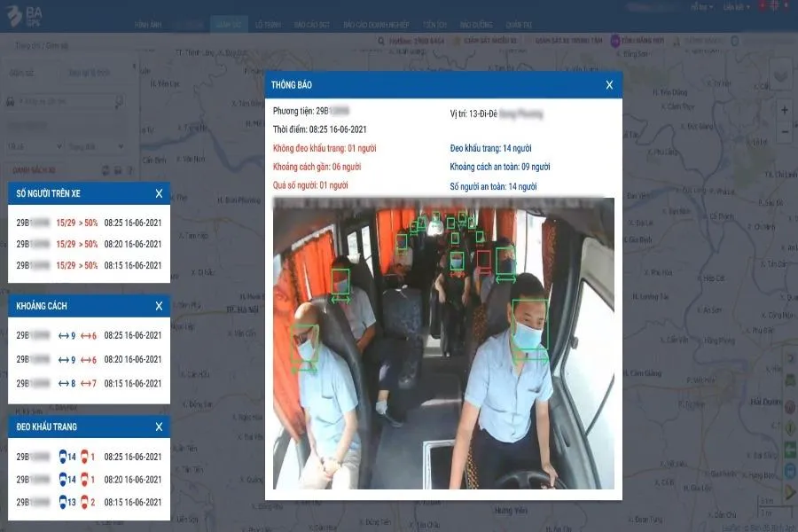The width and height of the screenshot is (798, 532).
Task: Close the Thông Báo notification dialog
Action: click(x=609, y=85)
